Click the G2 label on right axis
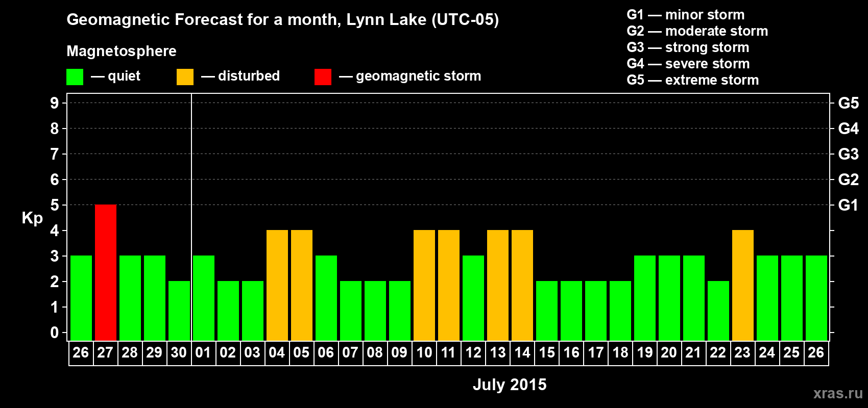This screenshot has width=868, height=408. coord(849,180)
